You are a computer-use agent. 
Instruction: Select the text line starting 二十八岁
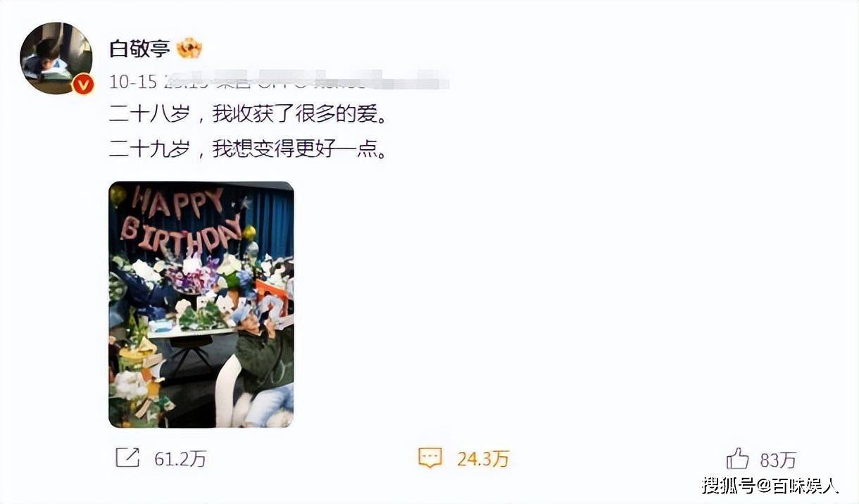tap(249, 113)
